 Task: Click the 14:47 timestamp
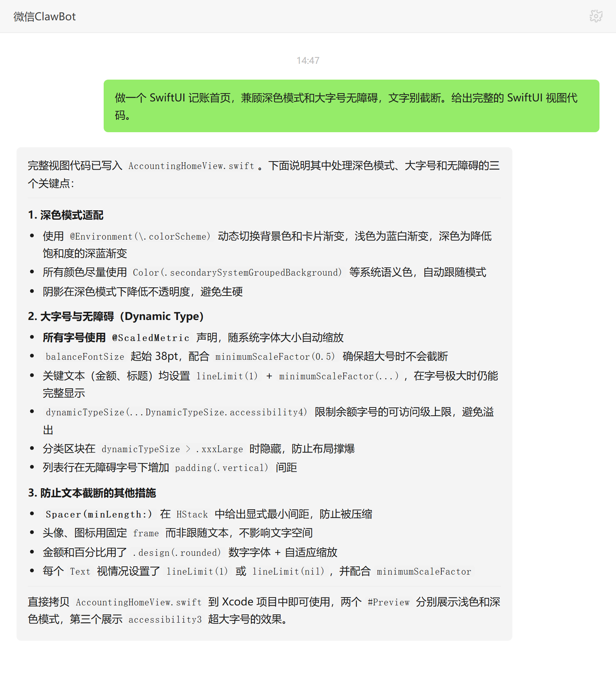click(x=308, y=60)
